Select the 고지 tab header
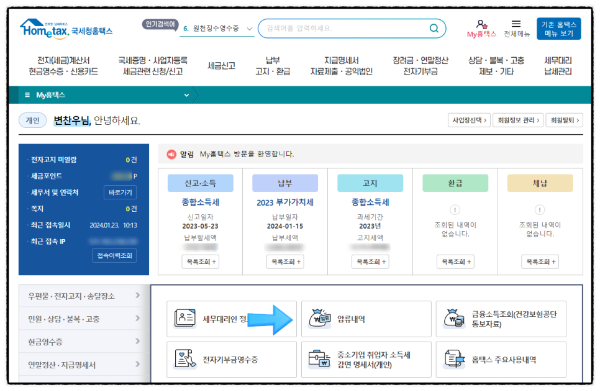Screen dimensions: 600x391 (x=370, y=183)
